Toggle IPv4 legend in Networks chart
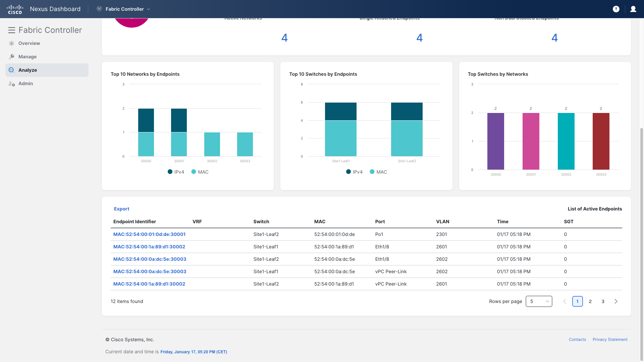 click(x=176, y=172)
